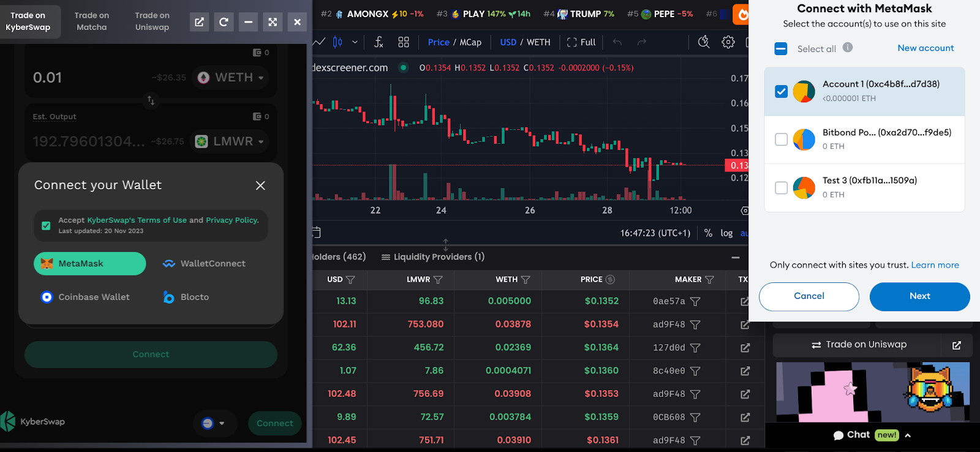Screen dimensions: 980x452
Task: Open chart type candlestick selector
Action: coord(337,42)
